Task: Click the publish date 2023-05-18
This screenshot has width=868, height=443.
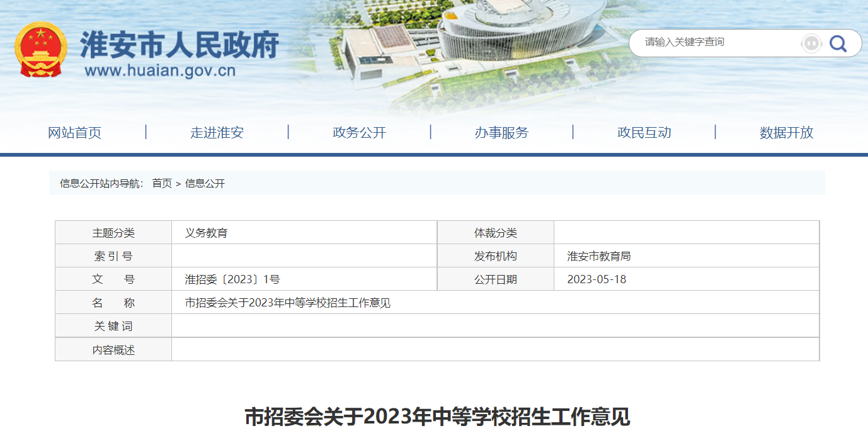Action: [x=597, y=279]
